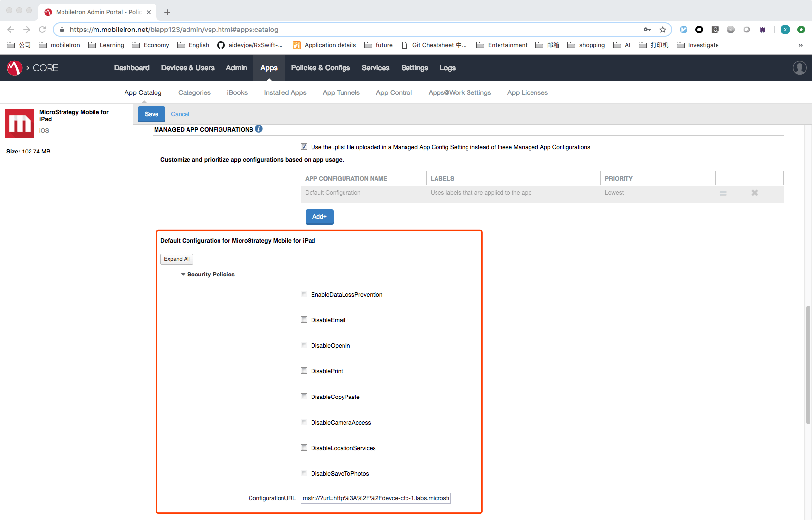
Task: Open the Logs menu
Action: coord(447,68)
